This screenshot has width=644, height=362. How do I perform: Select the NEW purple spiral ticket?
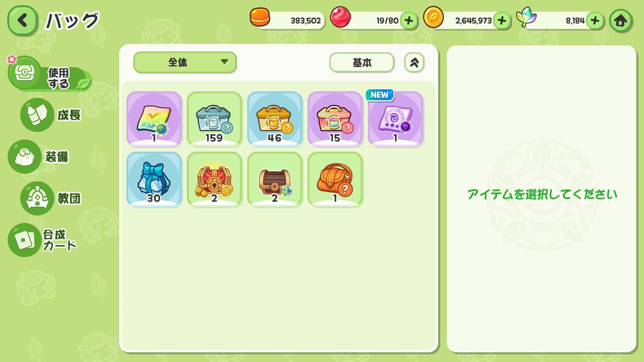pos(396,119)
